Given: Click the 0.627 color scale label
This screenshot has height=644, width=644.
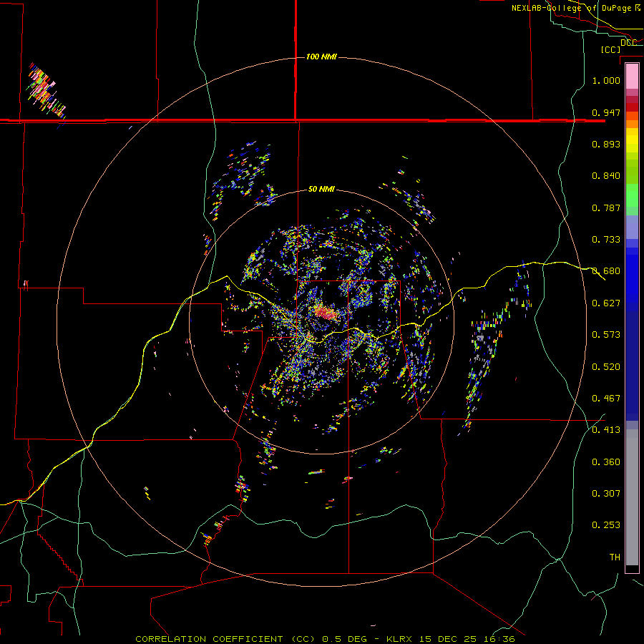Looking at the screenshot, I should [606, 303].
